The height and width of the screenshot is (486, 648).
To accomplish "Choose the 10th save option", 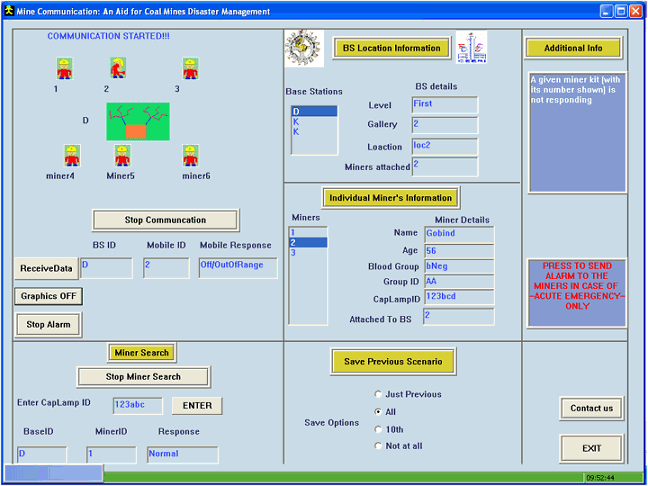I will click(x=378, y=428).
